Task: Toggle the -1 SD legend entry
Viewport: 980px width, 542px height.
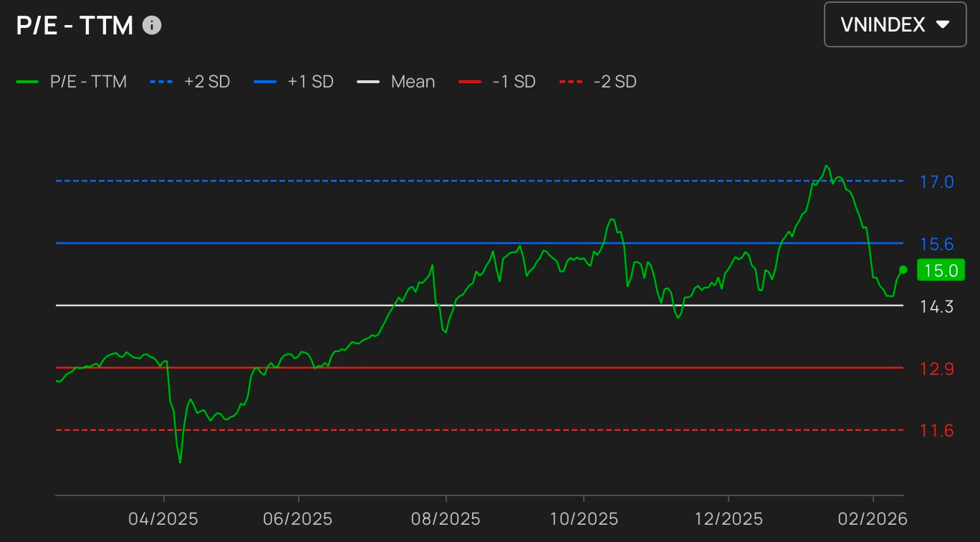Action: pos(497,82)
